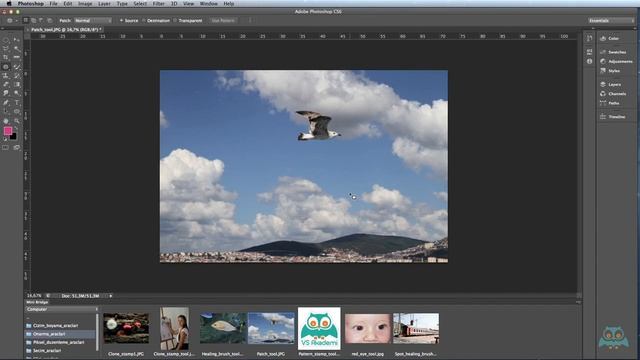Select the Magic Wand tool

(16, 49)
